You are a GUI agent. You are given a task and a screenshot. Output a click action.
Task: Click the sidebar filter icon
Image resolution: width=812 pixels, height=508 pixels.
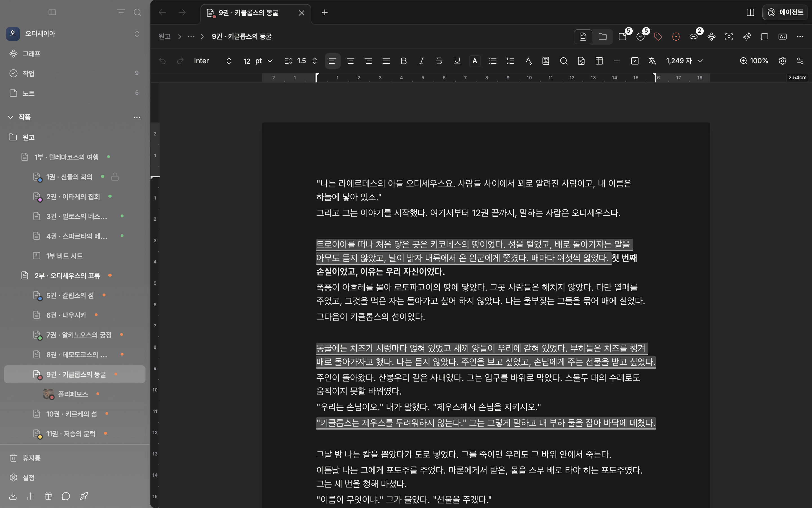121,12
